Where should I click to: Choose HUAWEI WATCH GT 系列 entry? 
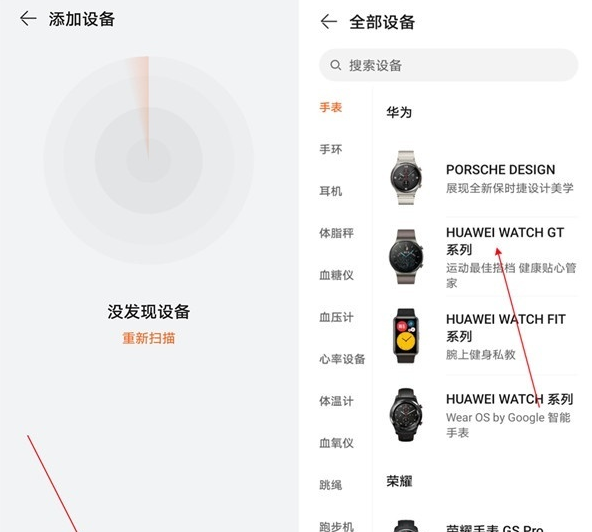[x=481, y=257]
